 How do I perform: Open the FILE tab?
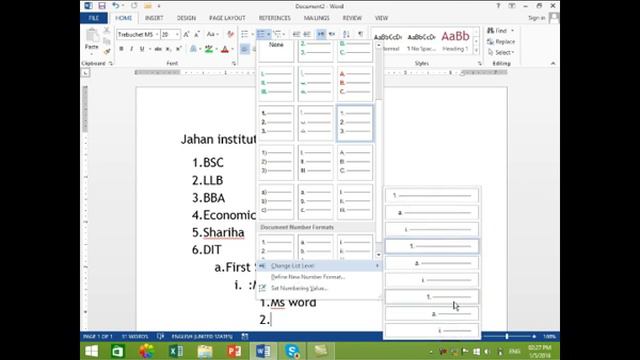pyautogui.click(x=93, y=18)
